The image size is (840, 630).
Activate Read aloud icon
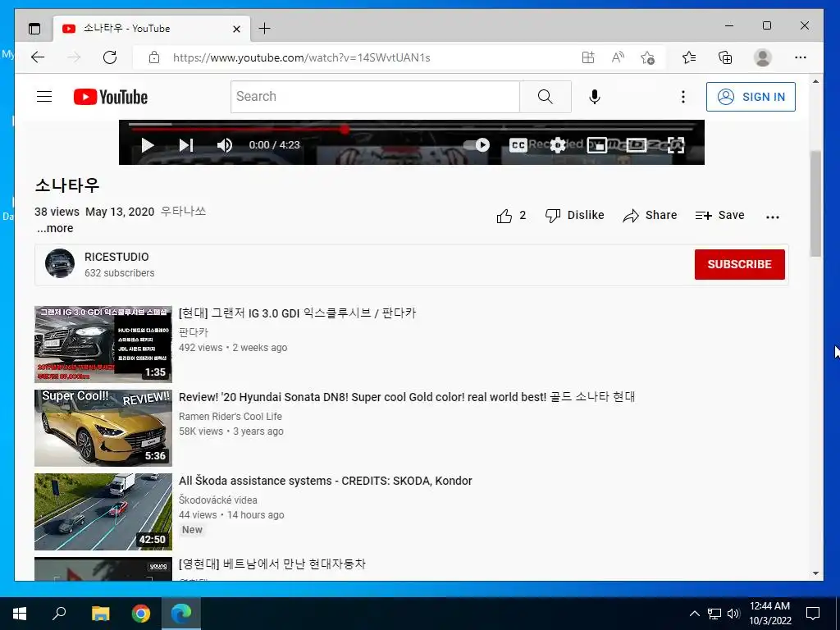(619, 57)
